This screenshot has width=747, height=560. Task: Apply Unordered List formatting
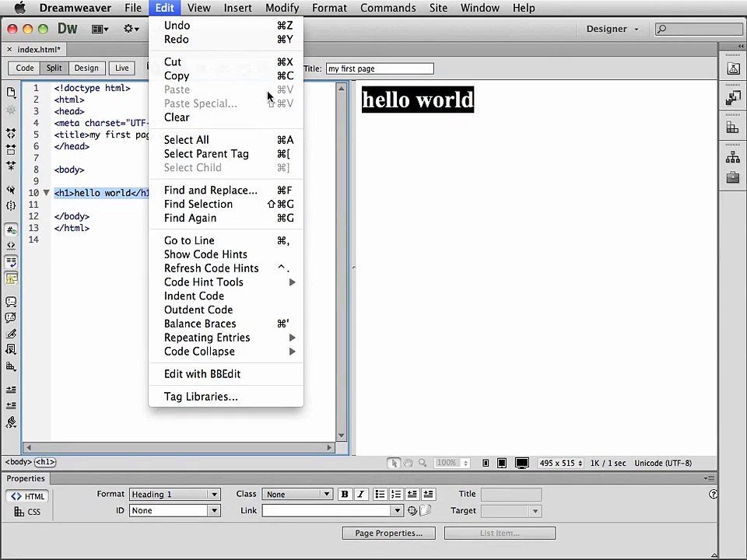pos(380,495)
